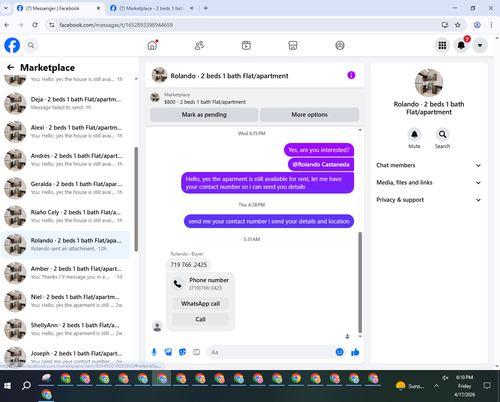Click WhatsApp call button
Viewport: 500px width, 402px height.
click(x=200, y=304)
